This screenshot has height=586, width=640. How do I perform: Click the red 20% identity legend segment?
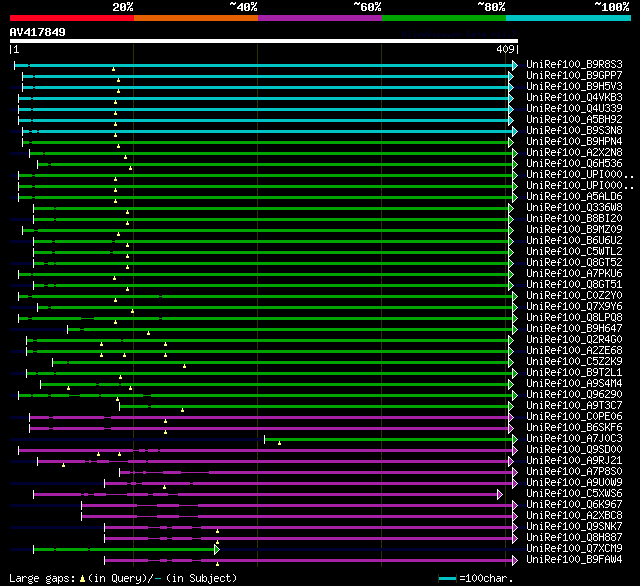tap(72, 18)
